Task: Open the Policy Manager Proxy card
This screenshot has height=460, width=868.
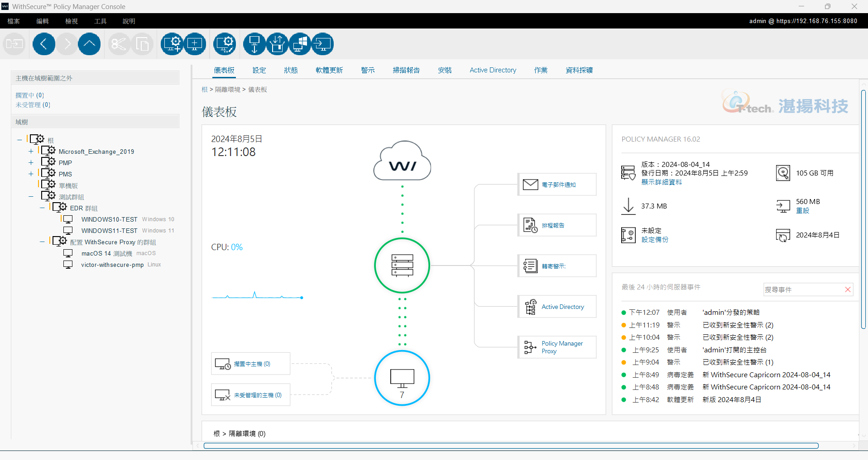Action: (557, 347)
